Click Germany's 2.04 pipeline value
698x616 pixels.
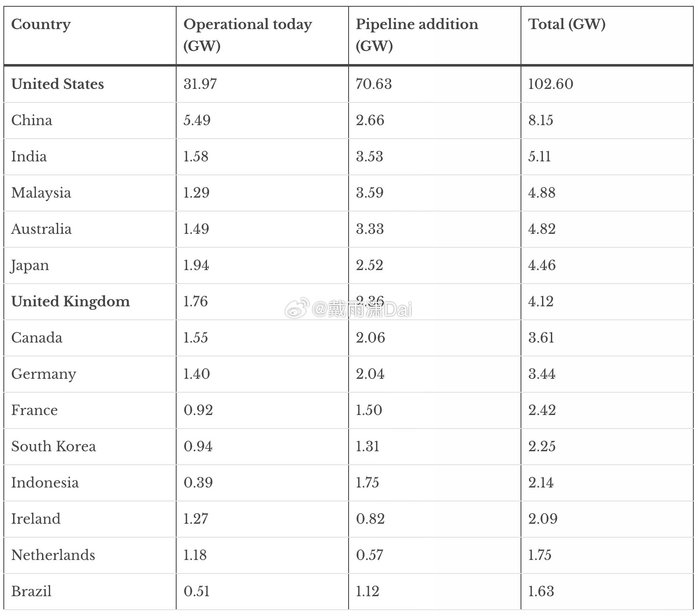[x=370, y=374]
